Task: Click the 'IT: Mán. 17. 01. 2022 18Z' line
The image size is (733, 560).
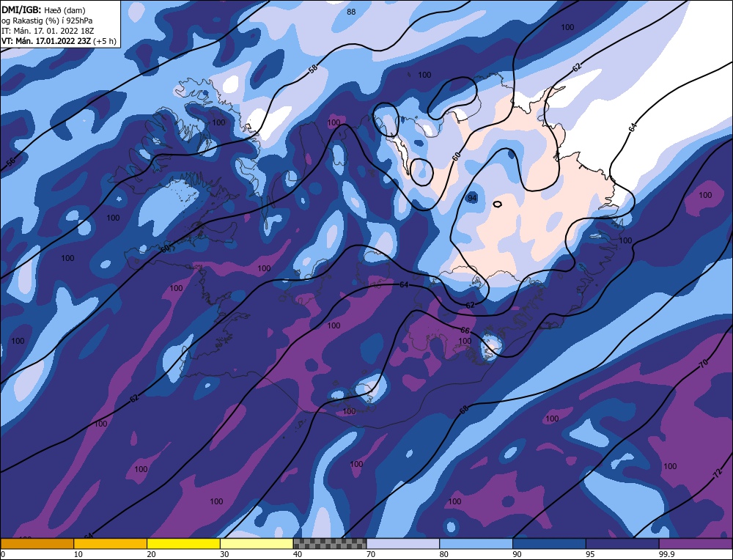Action: [x=48, y=31]
